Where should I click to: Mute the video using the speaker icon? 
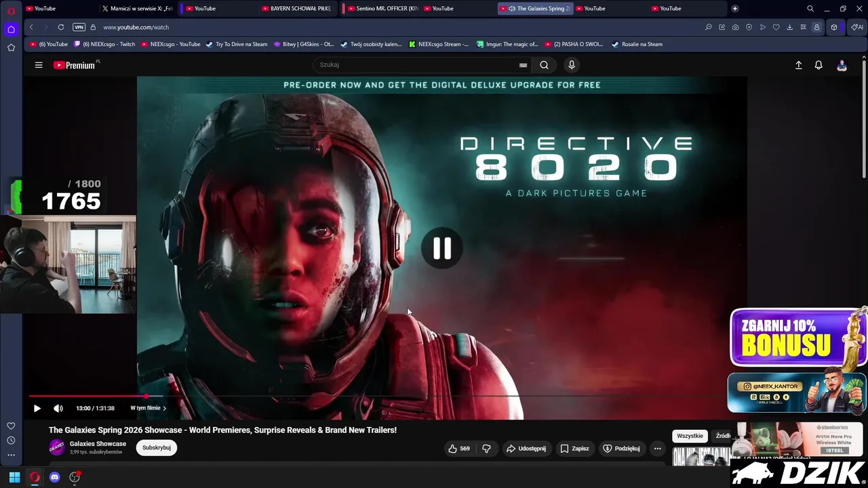click(x=58, y=408)
